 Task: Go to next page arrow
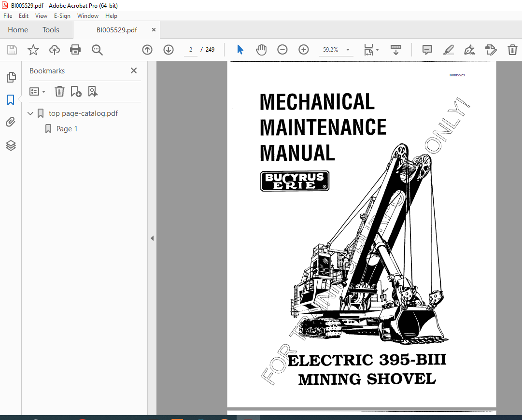(x=169, y=50)
